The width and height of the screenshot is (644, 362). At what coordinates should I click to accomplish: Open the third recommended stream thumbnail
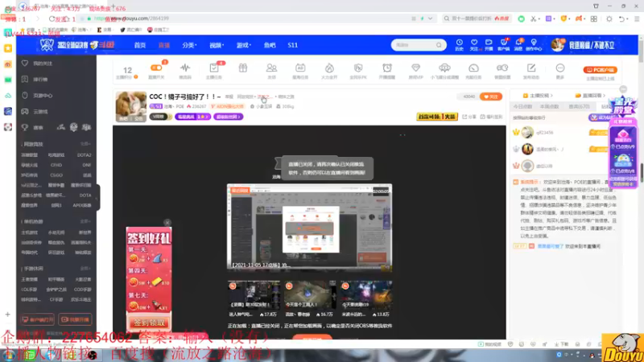(x=366, y=294)
